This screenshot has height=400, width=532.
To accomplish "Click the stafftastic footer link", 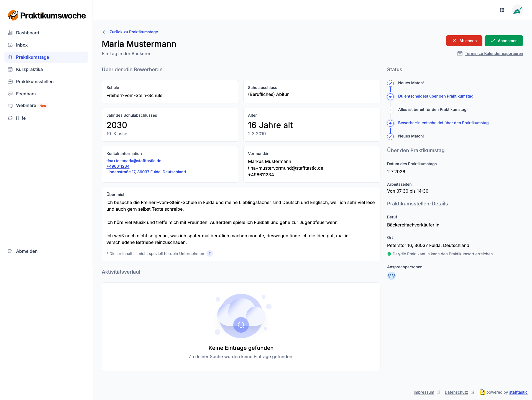I will pos(518,392).
